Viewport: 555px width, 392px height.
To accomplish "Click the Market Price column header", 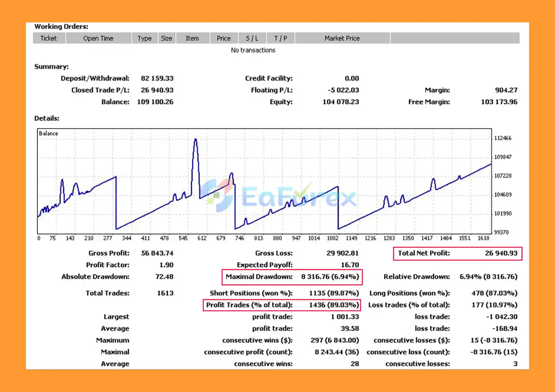I will pyautogui.click(x=342, y=38).
